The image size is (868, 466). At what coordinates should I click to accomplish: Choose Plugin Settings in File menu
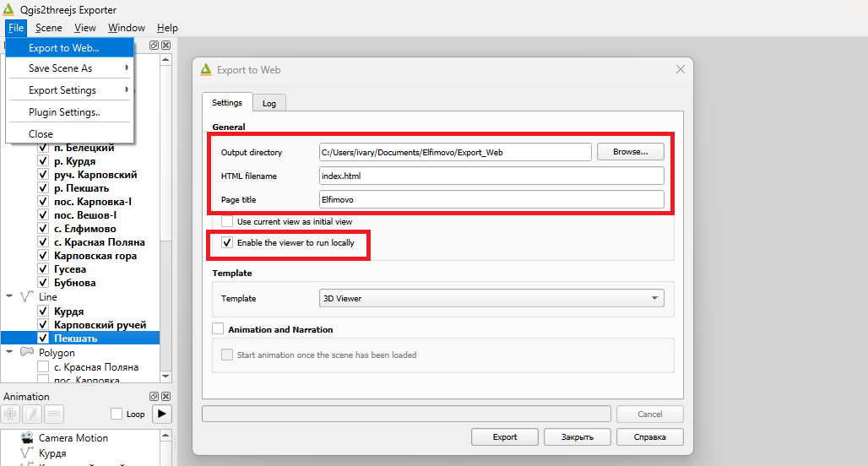click(x=70, y=111)
